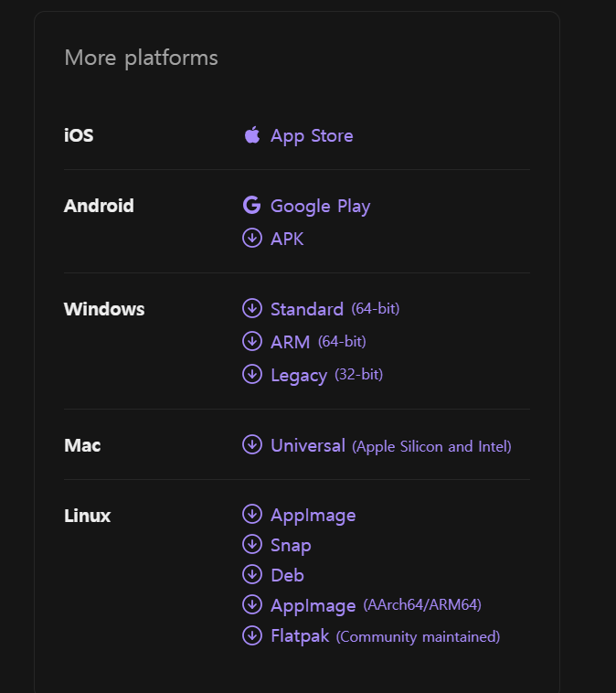This screenshot has height=693, width=616.
Task: Download the Windows ARM installer
Action: click(x=290, y=342)
